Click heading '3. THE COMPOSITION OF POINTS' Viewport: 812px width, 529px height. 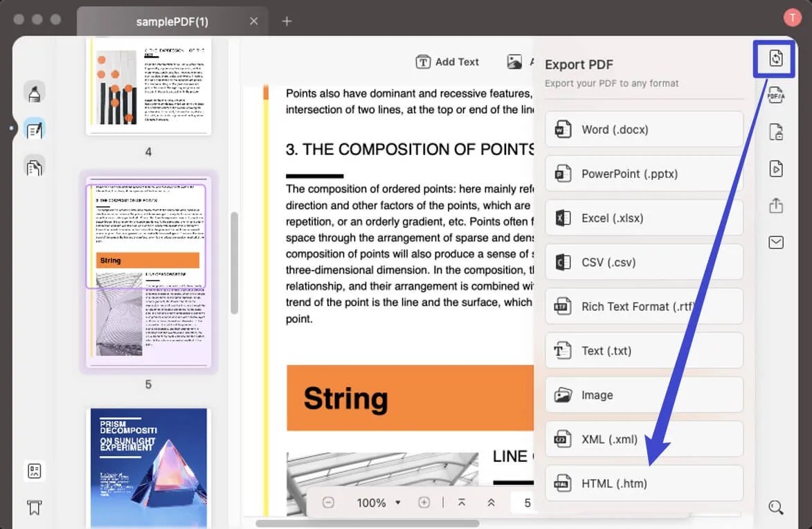point(410,150)
